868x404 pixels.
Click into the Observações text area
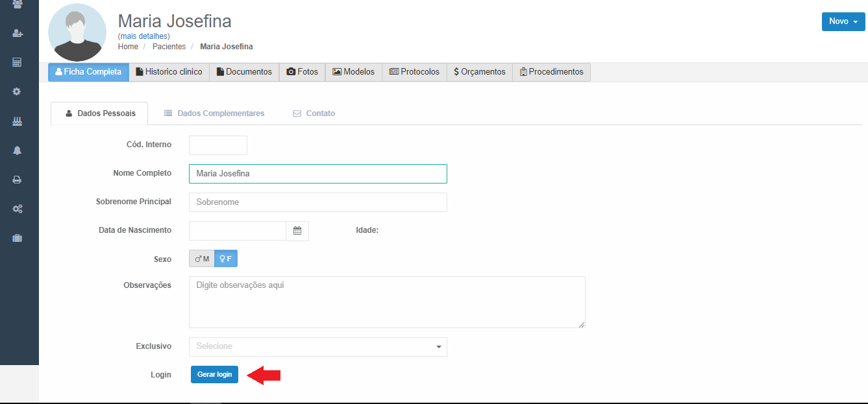(387, 302)
